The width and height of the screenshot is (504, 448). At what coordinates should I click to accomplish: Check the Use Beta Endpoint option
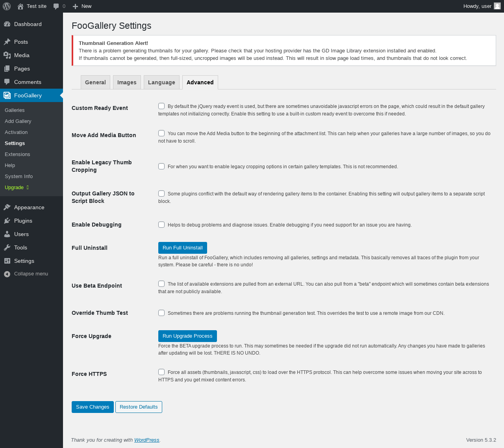[x=161, y=284]
